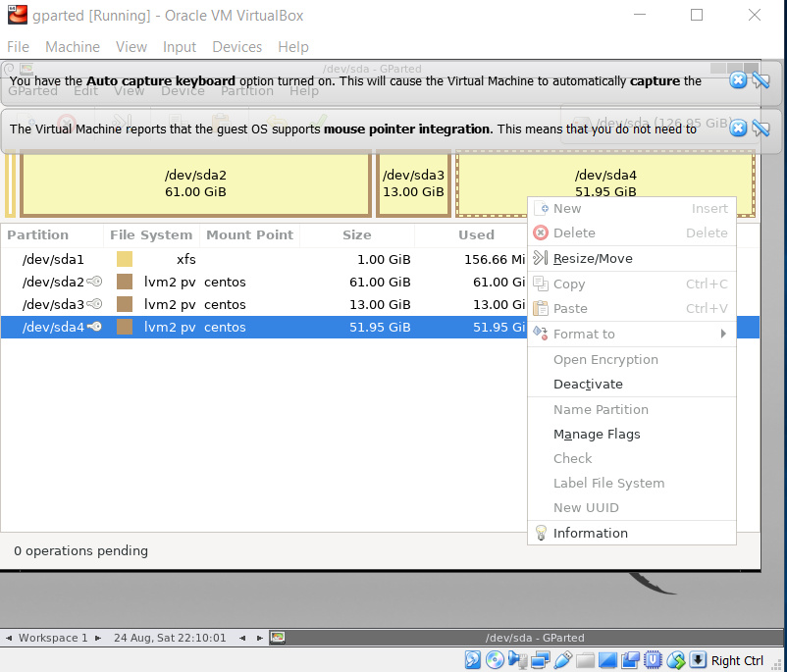787x672 pixels.
Task: Select Check in the context menu
Action: point(631,458)
